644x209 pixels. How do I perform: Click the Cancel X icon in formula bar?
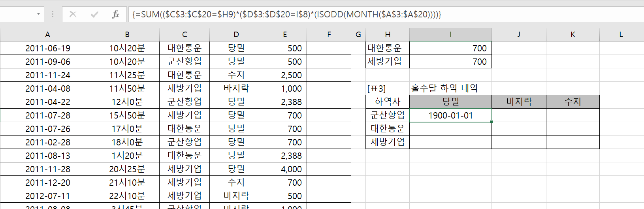[x=73, y=15]
